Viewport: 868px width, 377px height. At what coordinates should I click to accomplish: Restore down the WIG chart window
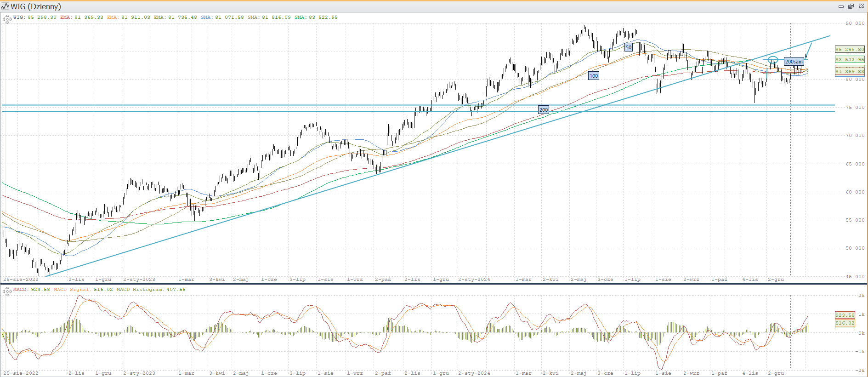pos(851,6)
